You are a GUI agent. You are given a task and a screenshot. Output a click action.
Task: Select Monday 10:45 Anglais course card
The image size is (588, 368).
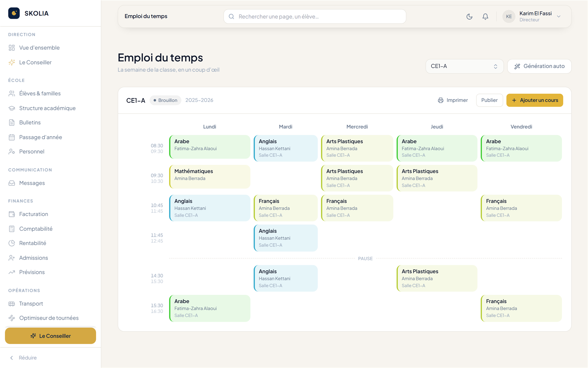210,208
